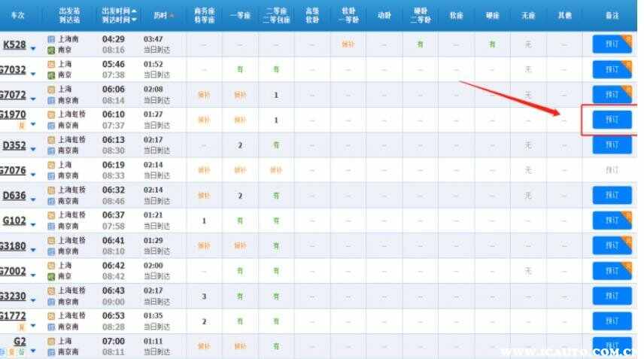Click business seat count 3 in G3230 row

[204, 296]
